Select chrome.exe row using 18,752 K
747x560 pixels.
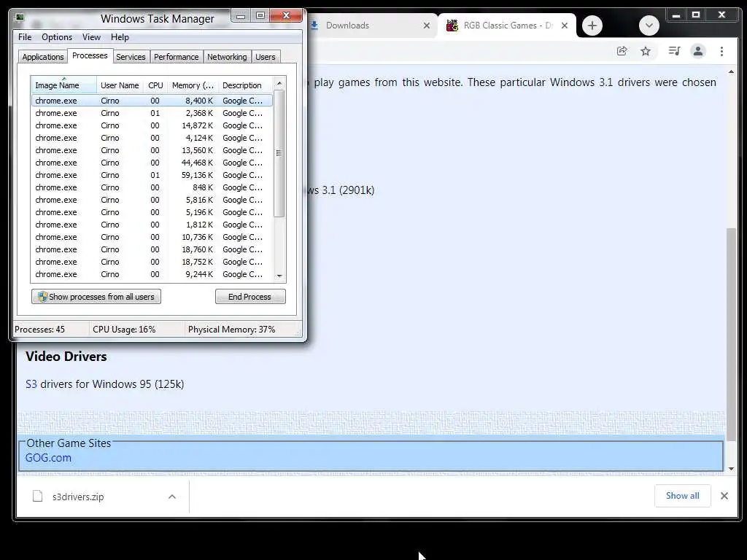coord(152,262)
